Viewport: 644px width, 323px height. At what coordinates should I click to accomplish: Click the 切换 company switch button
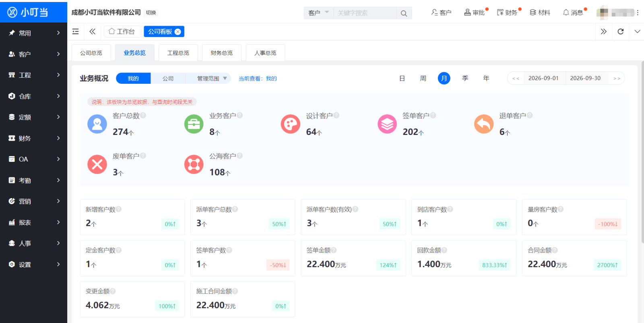click(151, 13)
